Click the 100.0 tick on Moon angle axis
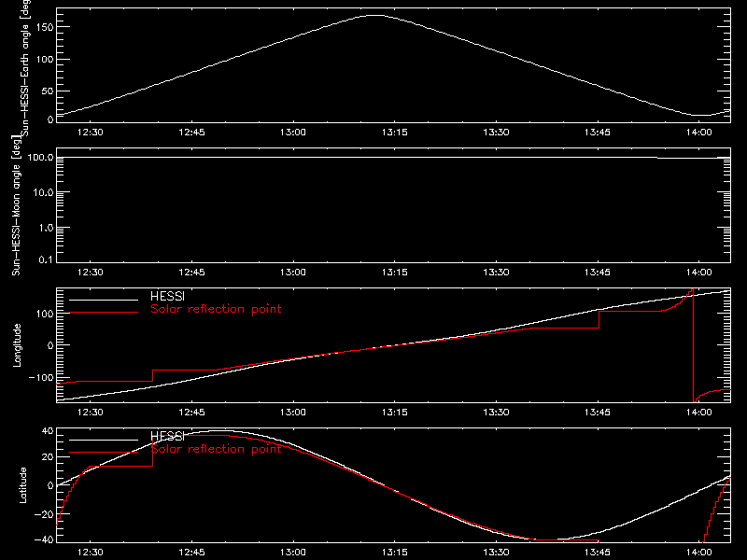The width and height of the screenshot is (747, 560). tap(40, 158)
